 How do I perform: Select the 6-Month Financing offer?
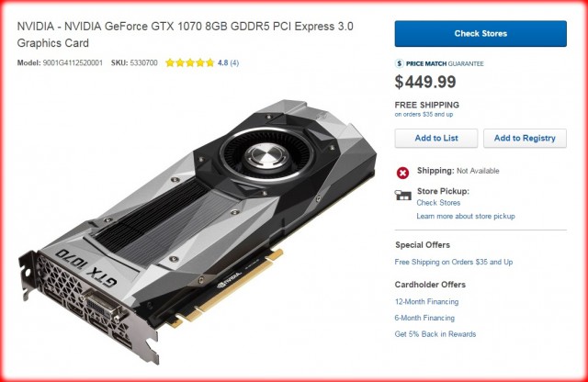pos(424,318)
